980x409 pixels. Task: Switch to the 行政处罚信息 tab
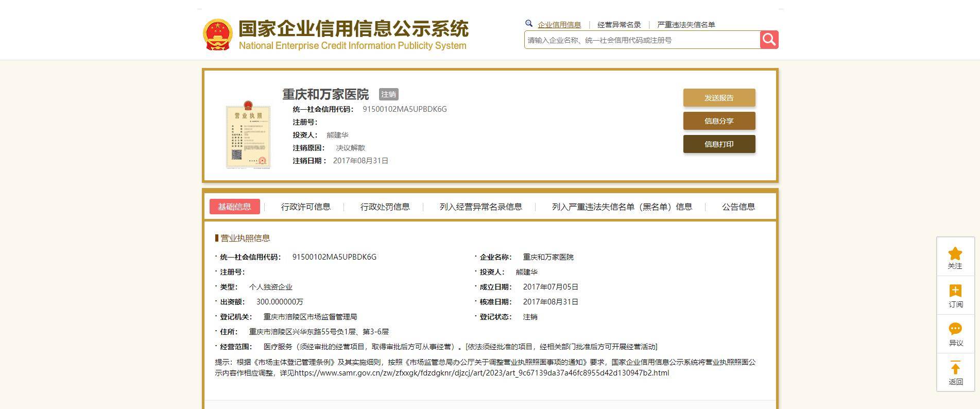pos(385,207)
